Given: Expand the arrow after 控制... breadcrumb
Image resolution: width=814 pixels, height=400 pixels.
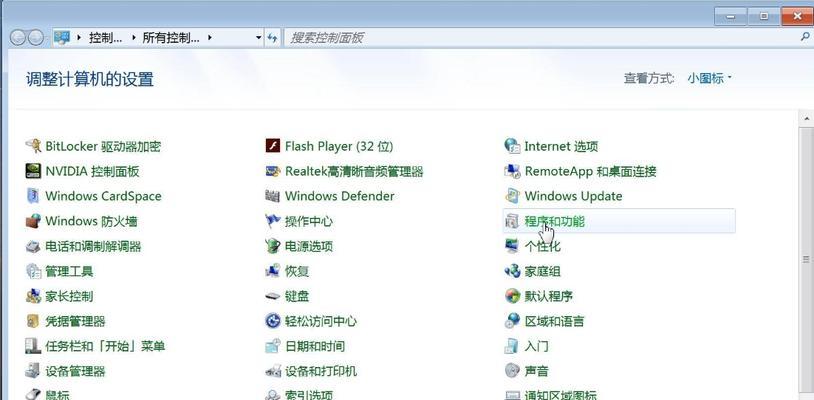Looking at the screenshot, I should pos(133,37).
